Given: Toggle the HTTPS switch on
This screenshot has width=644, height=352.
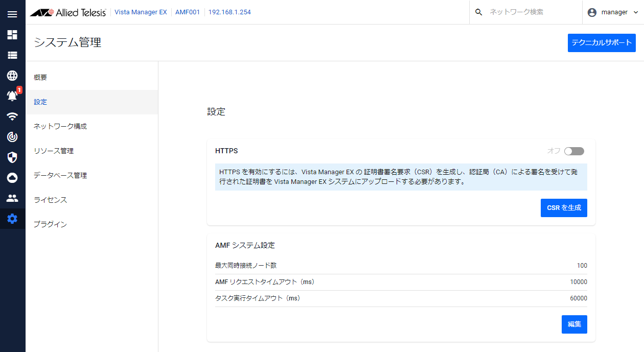Looking at the screenshot, I should [x=574, y=151].
